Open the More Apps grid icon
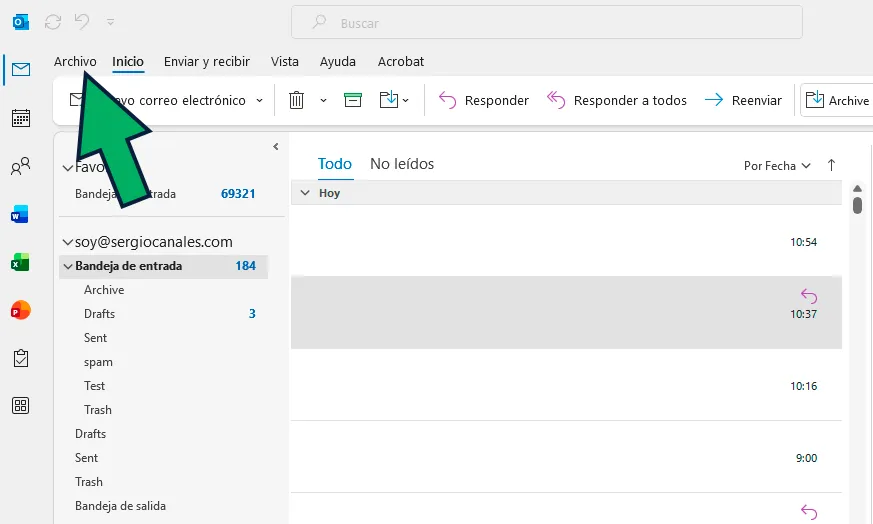873x524 pixels. click(21, 406)
